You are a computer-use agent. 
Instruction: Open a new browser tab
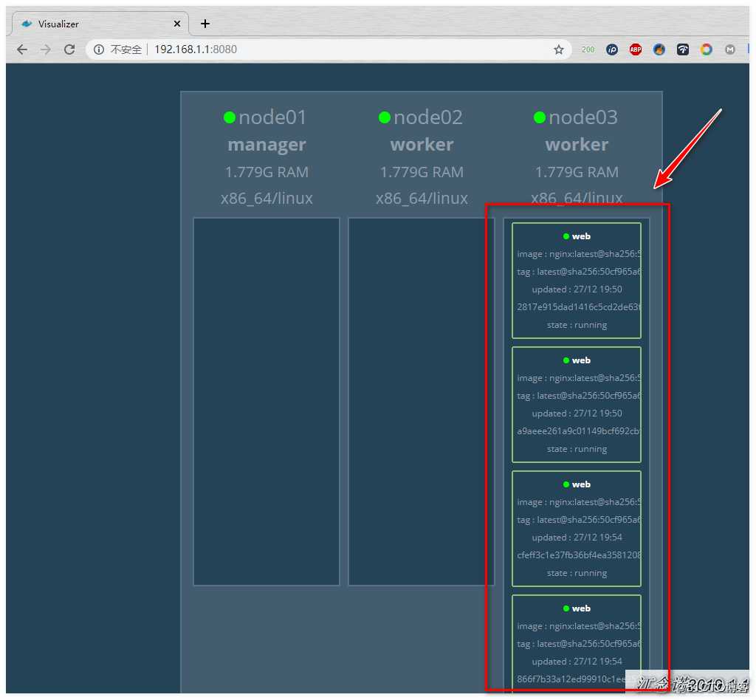coord(205,24)
